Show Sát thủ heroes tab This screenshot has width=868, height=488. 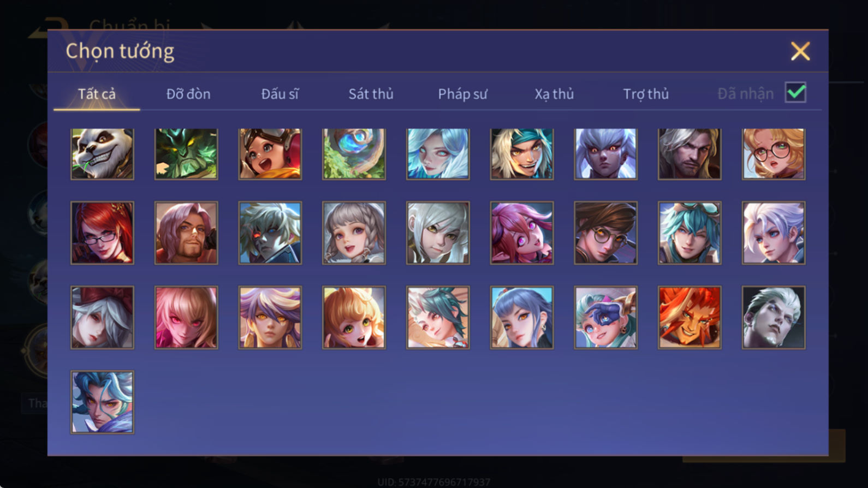371,94
